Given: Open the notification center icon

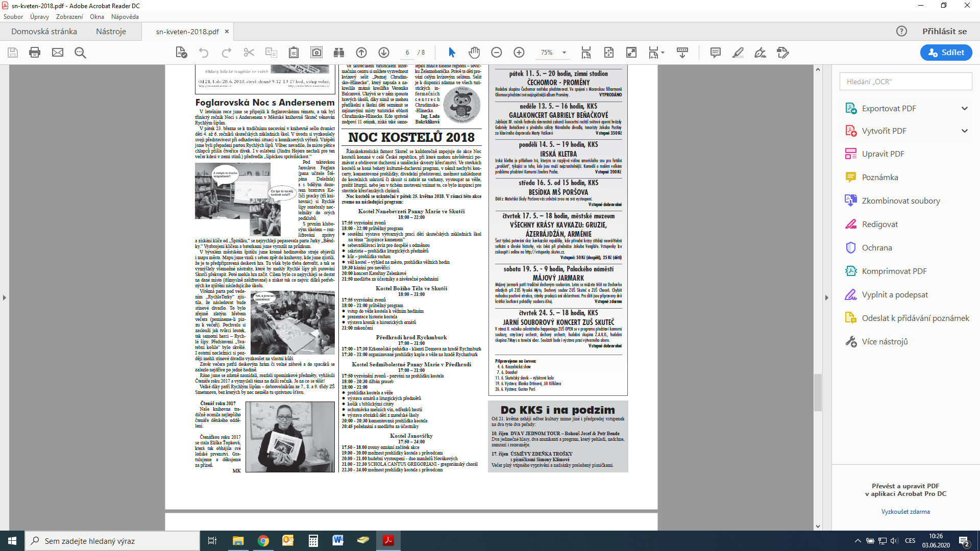Looking at the screenshot, I should [x=964, y=541].
